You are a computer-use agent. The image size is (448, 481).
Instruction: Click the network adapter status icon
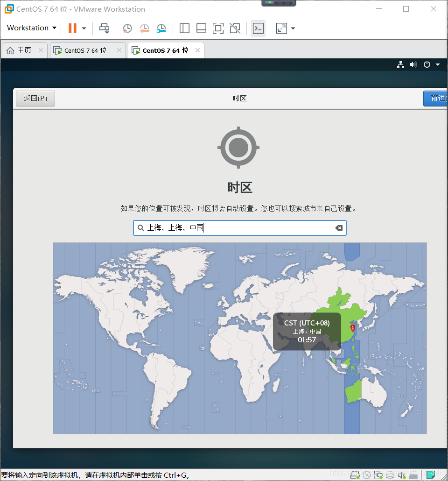click(x=378, y=475)
